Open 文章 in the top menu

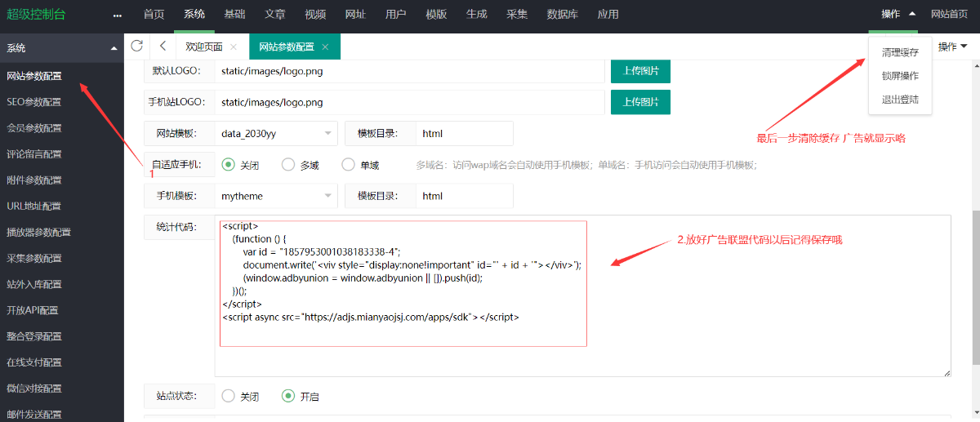pyautogui.click(x=275, y=14)
